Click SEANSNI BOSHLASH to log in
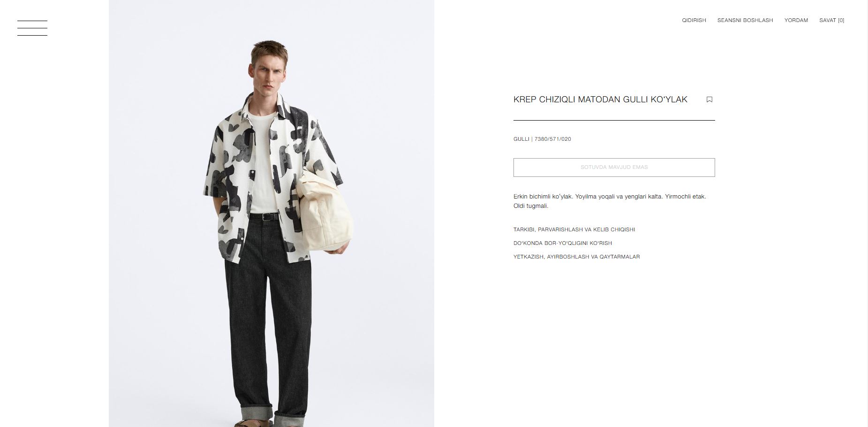 pos(745,20)
